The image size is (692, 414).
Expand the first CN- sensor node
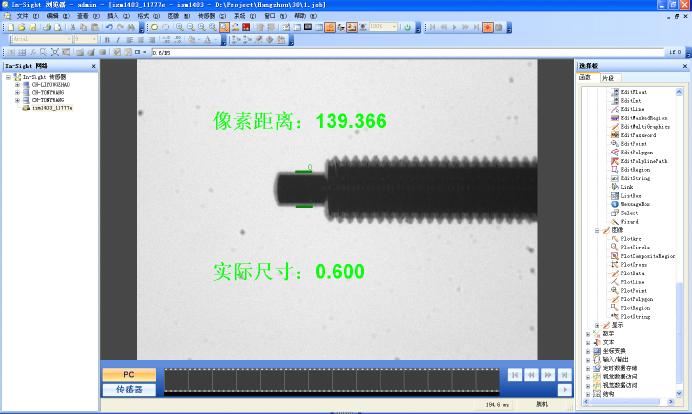[x=17, y=85]
